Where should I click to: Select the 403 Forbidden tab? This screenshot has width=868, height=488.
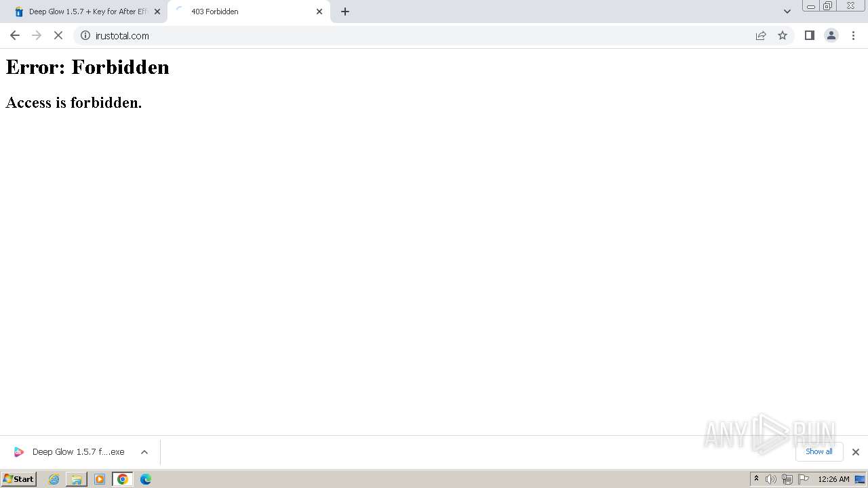point(248,12)
